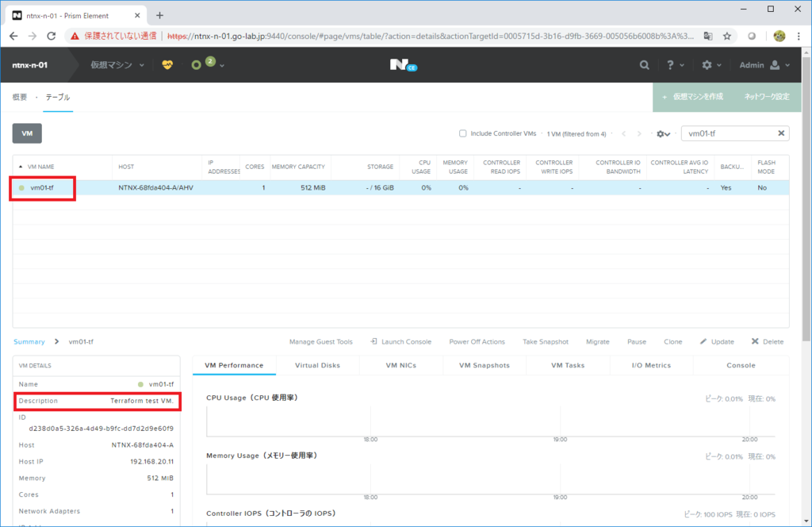812x527 pixels.
Task: Click 仮想マシンを作成 button
Action: coord(692,97)
